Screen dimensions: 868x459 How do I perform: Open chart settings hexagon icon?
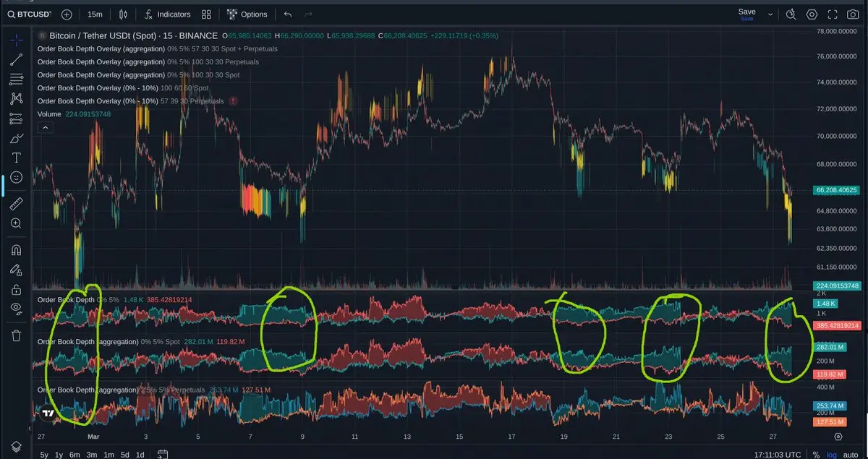tap(812, 14)
